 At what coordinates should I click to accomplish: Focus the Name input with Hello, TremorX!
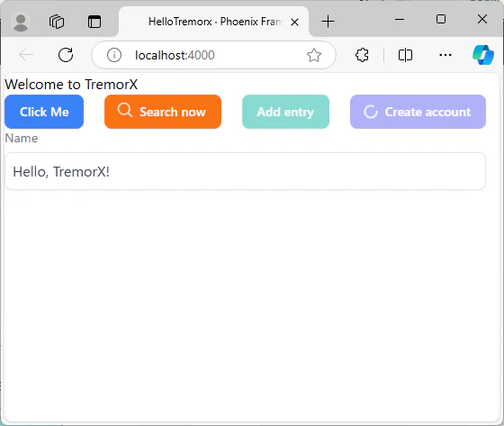(x=245, y=171)
